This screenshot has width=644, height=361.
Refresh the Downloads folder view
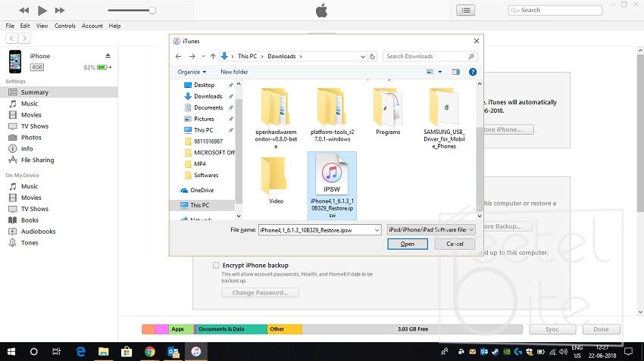pyautogui.click(x=373, y=57)
